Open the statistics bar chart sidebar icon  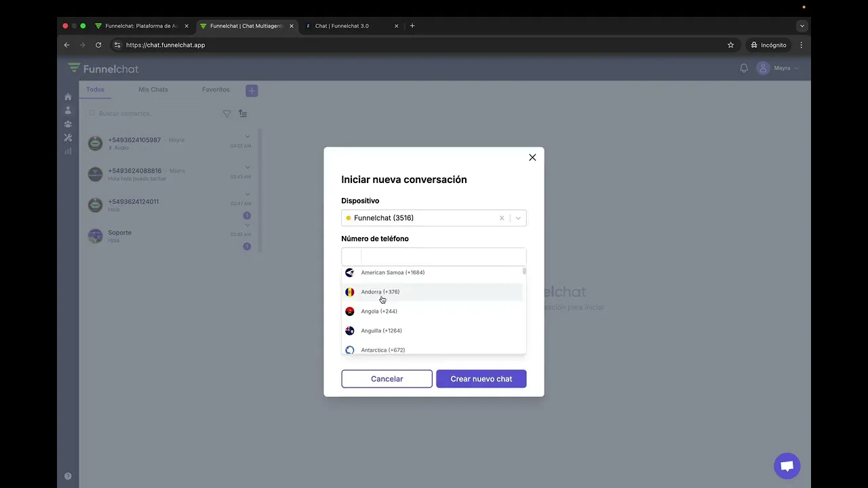(68, 151)
